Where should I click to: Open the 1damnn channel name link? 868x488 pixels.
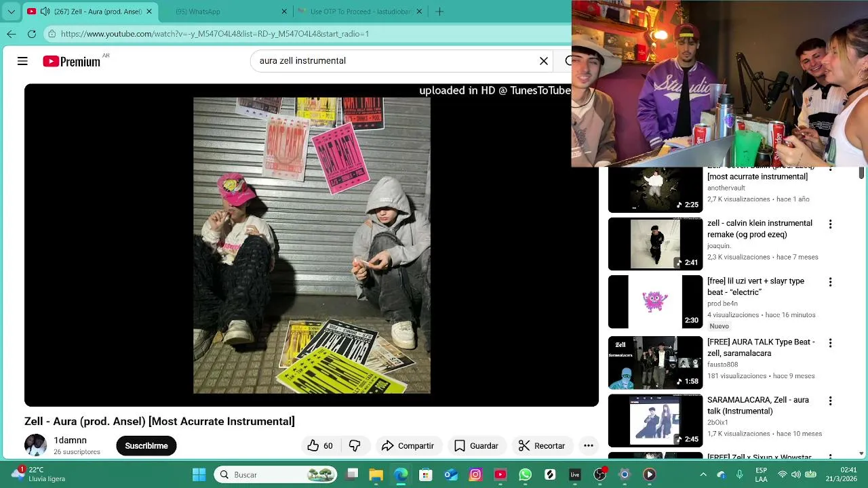(71, 441)
